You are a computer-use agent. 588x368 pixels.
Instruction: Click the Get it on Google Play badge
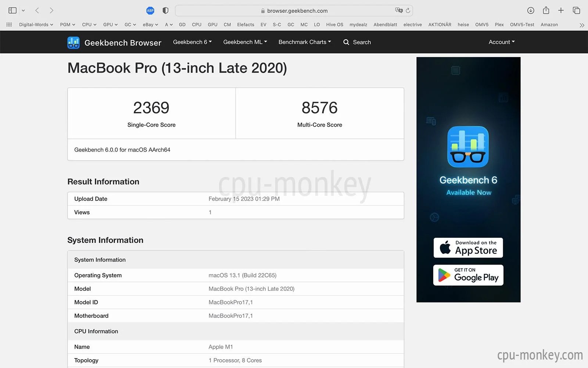point(468,275)
